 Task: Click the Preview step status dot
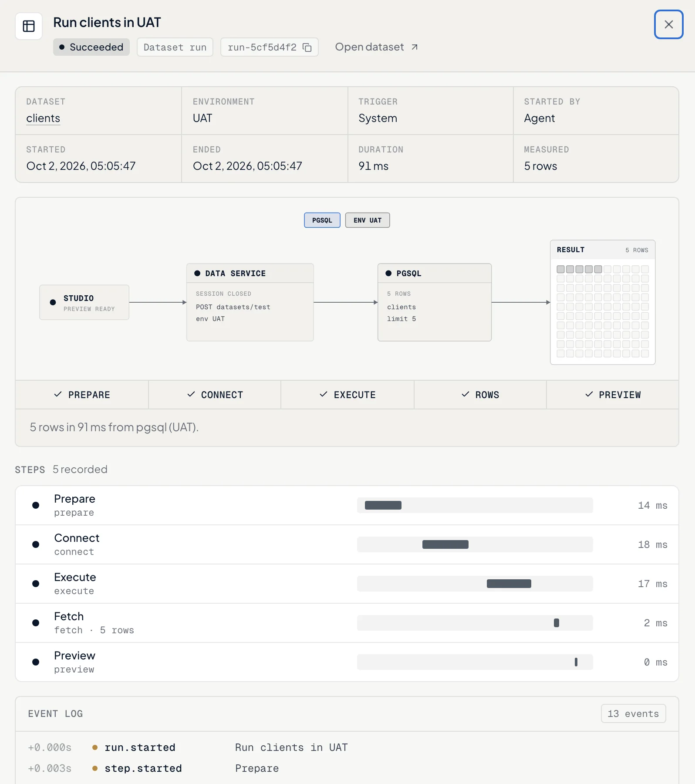[x=36, y=662]
